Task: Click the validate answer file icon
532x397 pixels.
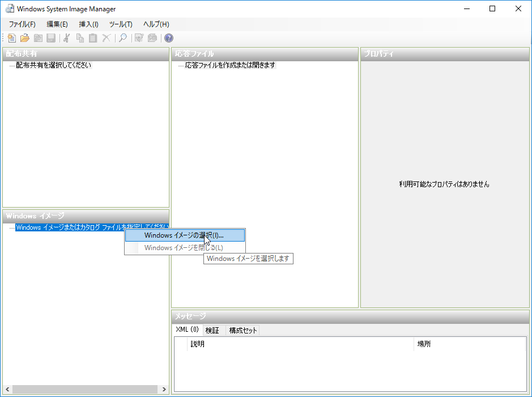Action: point(139,38)
